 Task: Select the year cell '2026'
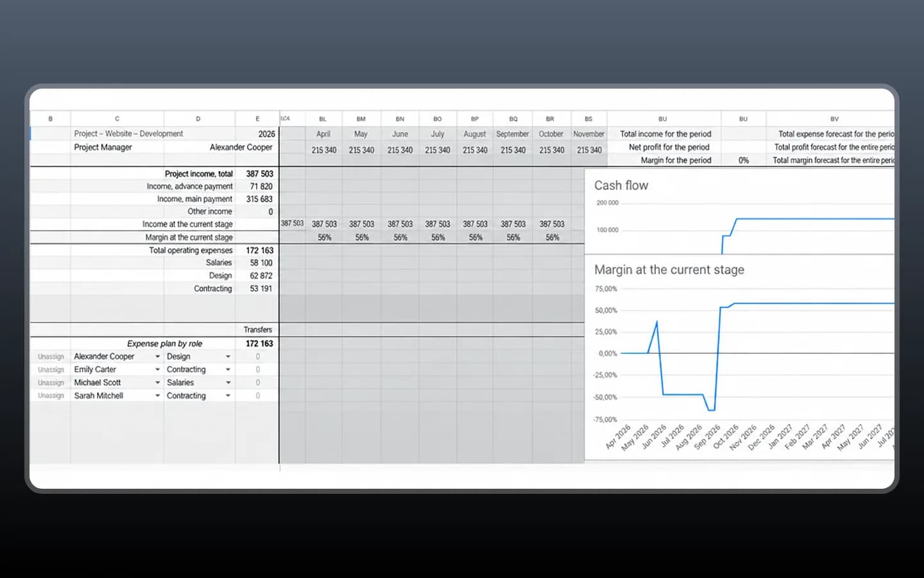267,134
